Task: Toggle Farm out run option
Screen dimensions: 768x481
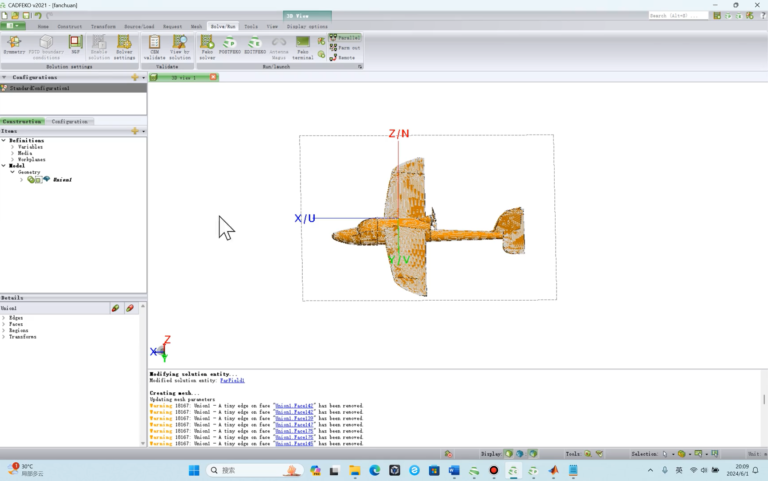Action: pos(345,48)
